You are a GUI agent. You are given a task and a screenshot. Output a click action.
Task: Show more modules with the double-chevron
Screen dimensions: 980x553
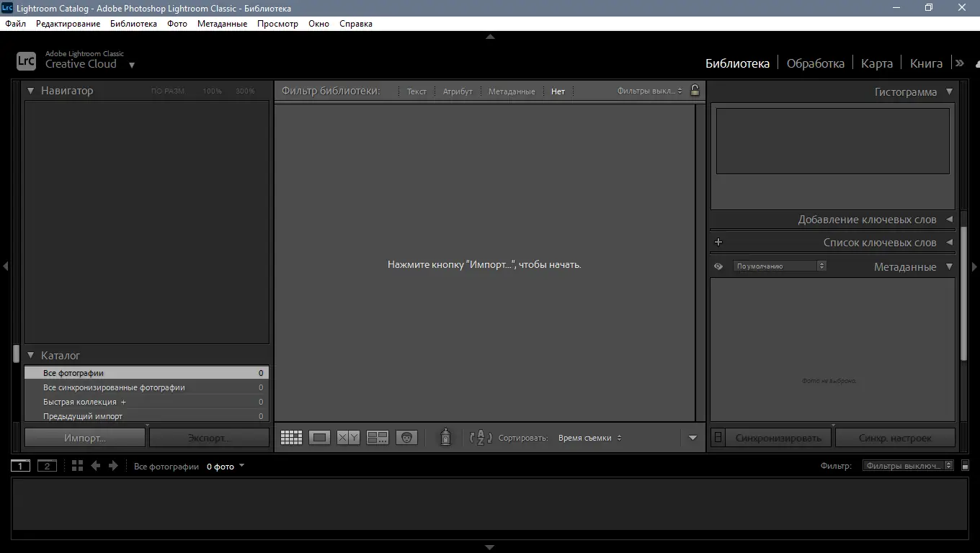(x=960, y=63)
